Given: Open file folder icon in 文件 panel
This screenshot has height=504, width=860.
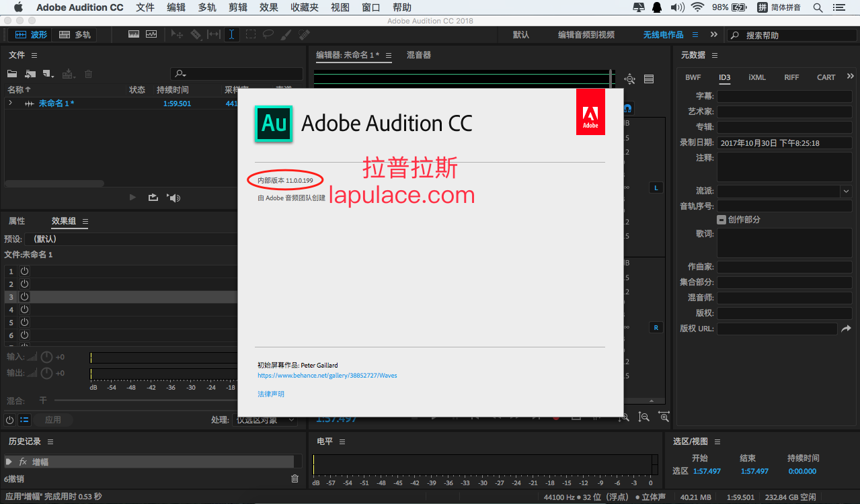Looking at the screenshot, I should 12,74.
